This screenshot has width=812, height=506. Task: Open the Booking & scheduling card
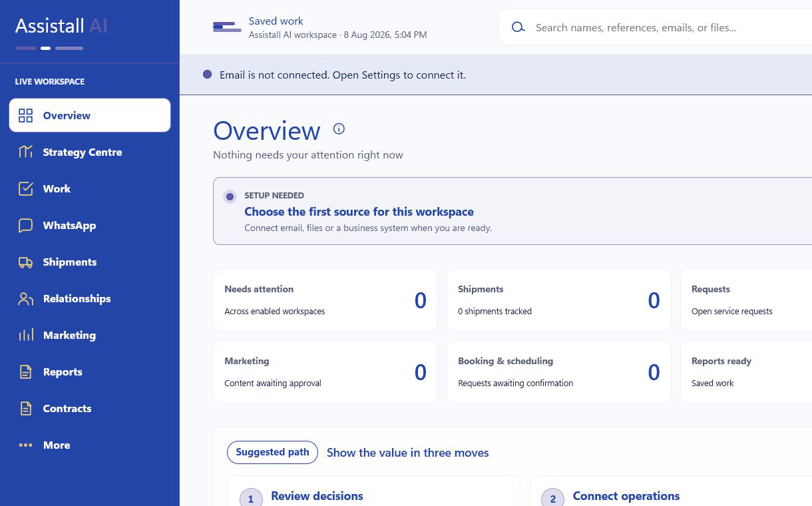coord(559,372)
